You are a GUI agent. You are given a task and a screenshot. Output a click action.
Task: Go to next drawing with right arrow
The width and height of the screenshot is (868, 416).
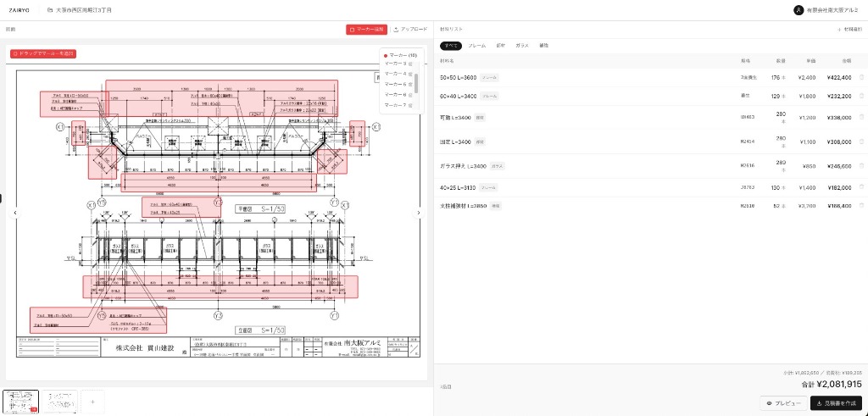419,214
